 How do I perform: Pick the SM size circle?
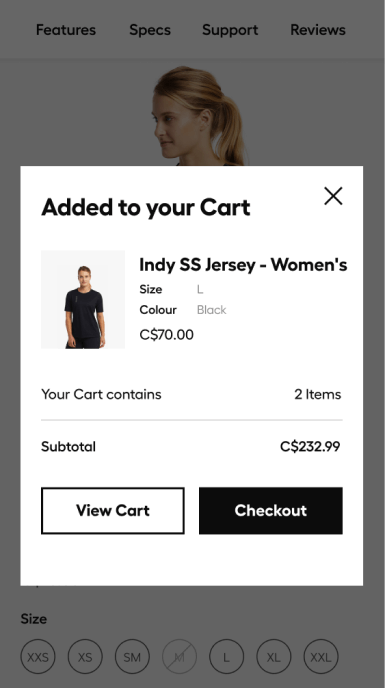click(x=132, y=656)
